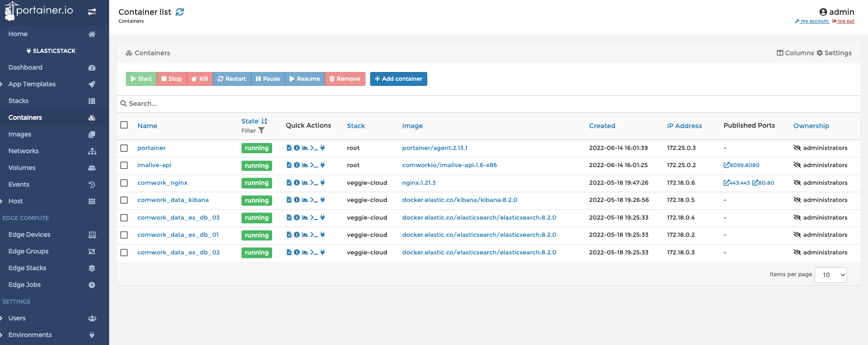
Task: Click the portainer.io logo
Action: (39, 11)
